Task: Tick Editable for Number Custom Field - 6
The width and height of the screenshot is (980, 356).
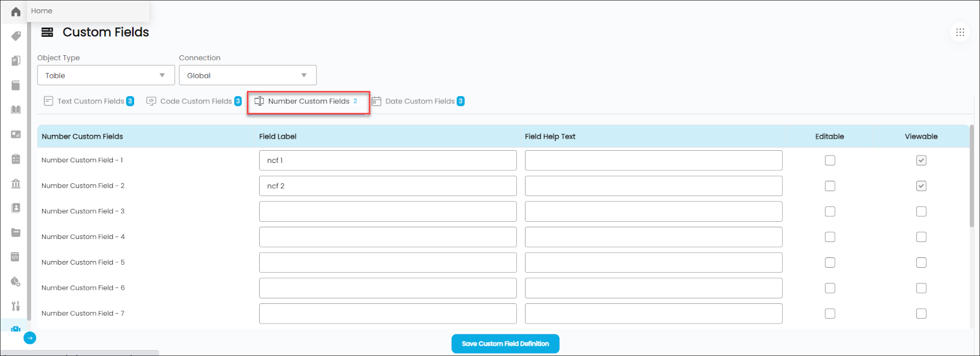Action: pos(830,288)
